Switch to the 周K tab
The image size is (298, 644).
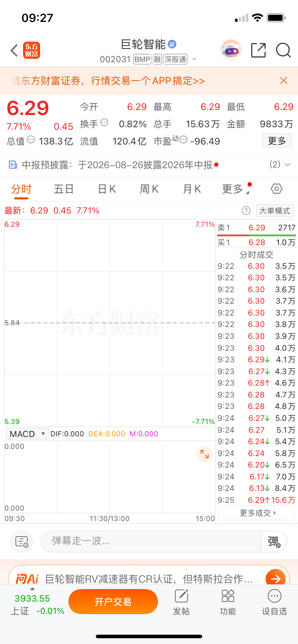149,189
